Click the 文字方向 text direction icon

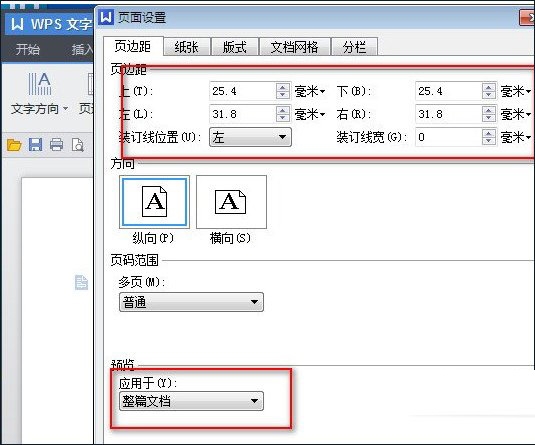40,84
